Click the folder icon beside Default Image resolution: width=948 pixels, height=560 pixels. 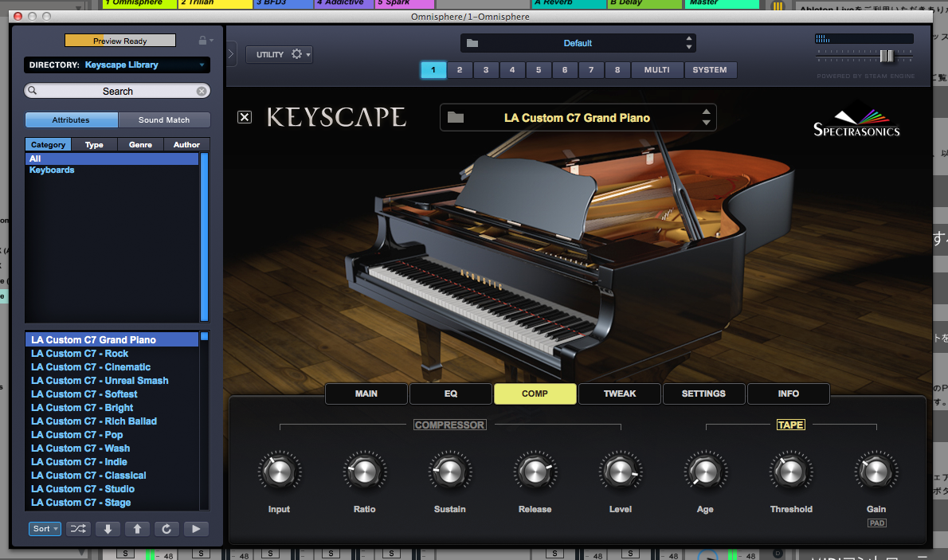(x=472, y=43)
